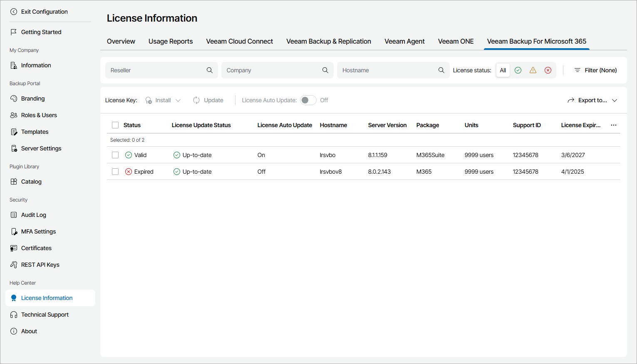
Task: Tick the select-all checkbox in table header
Action: [x=115, y=125]
